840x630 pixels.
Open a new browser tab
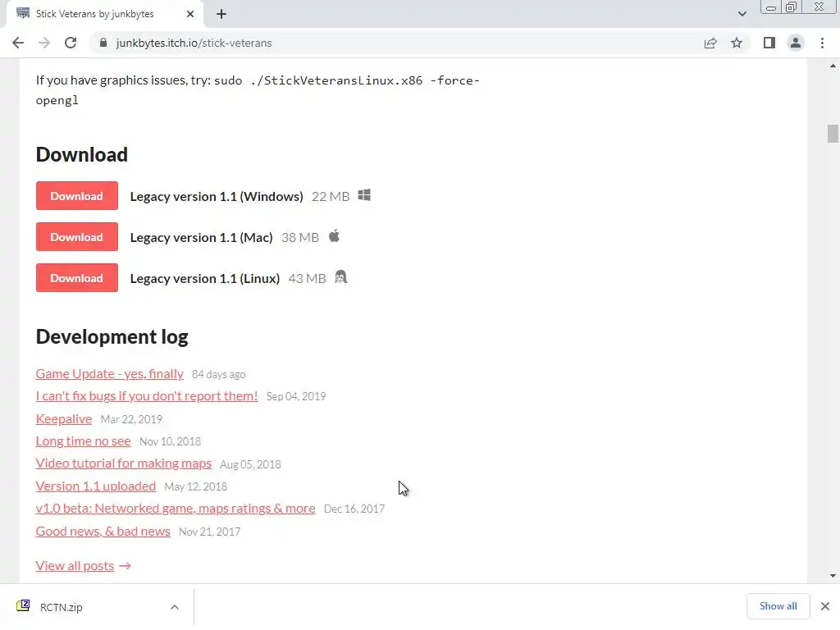pos(221,14)
